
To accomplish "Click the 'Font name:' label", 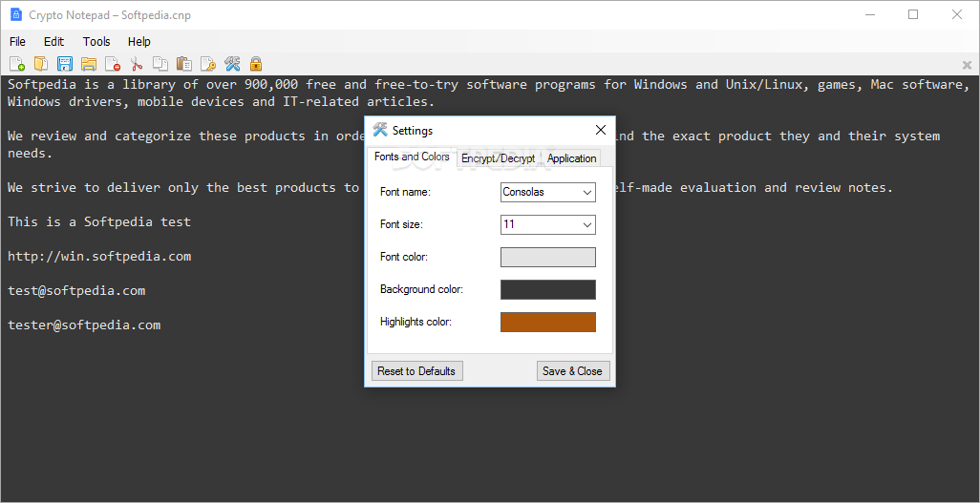I will pyautogui.click(x=405, y=193).
